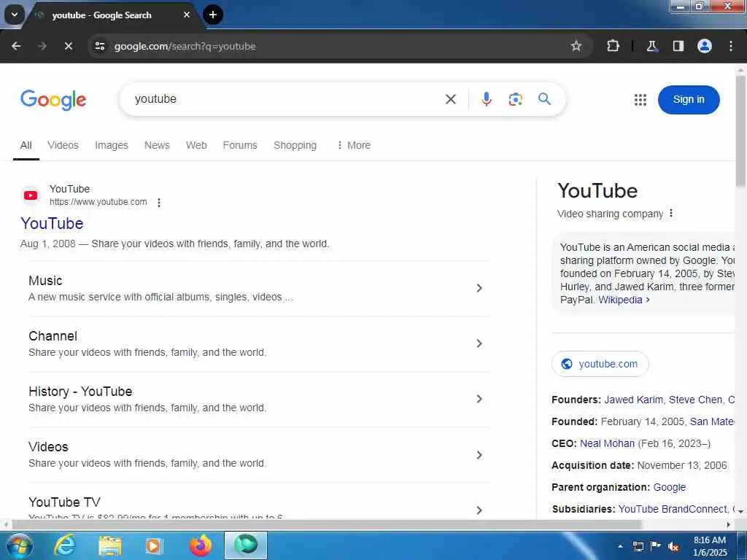Click the horizontal page scrollbar
Image resolution: width=747 pixels, height=560 pixels.
tap(326, 524)
